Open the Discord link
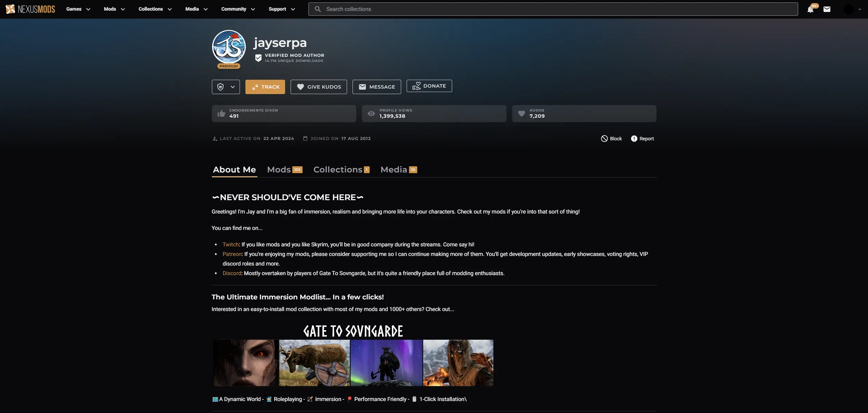868x413 pixels. (x=232, y=273)
